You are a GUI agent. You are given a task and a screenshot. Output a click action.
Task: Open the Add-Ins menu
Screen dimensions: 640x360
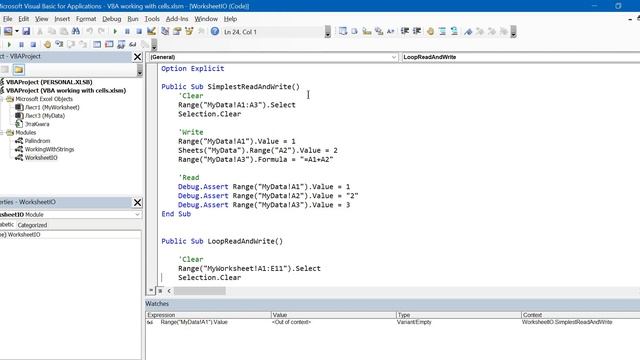pos(177,19)
